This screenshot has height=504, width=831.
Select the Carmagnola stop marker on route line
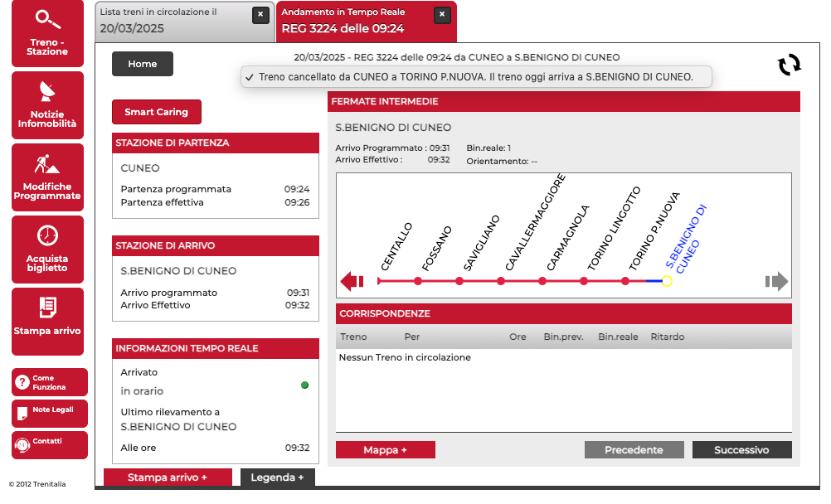542,282
